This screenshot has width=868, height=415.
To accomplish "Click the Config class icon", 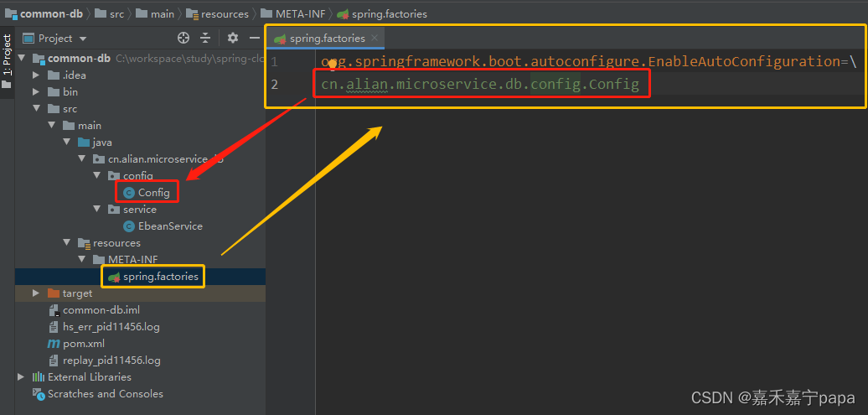I will coord(129,193).
